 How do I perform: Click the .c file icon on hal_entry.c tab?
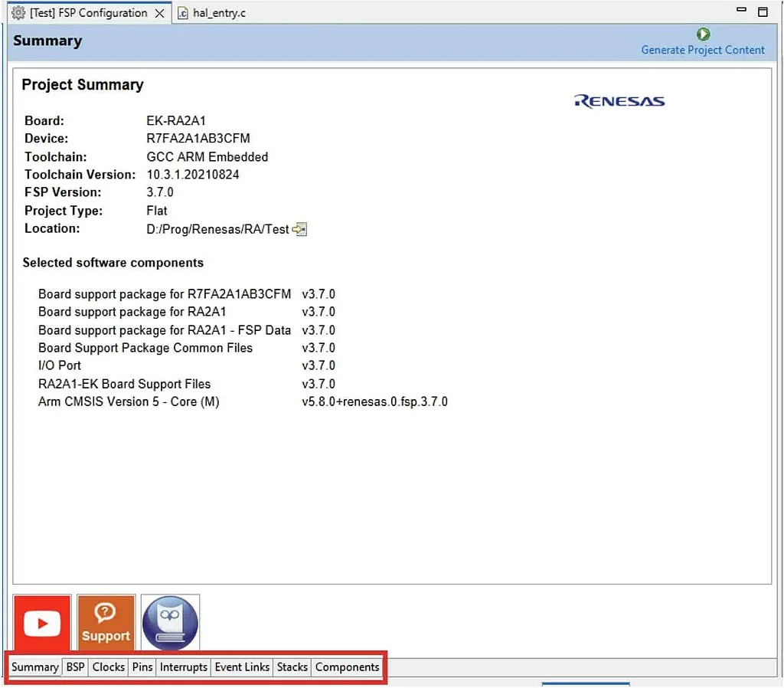coord(182,12)
